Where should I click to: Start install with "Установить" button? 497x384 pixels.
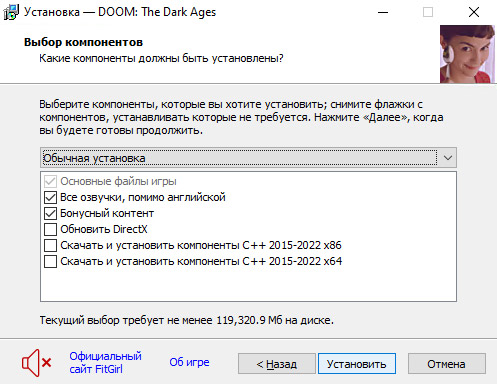[x=357, y=364]
